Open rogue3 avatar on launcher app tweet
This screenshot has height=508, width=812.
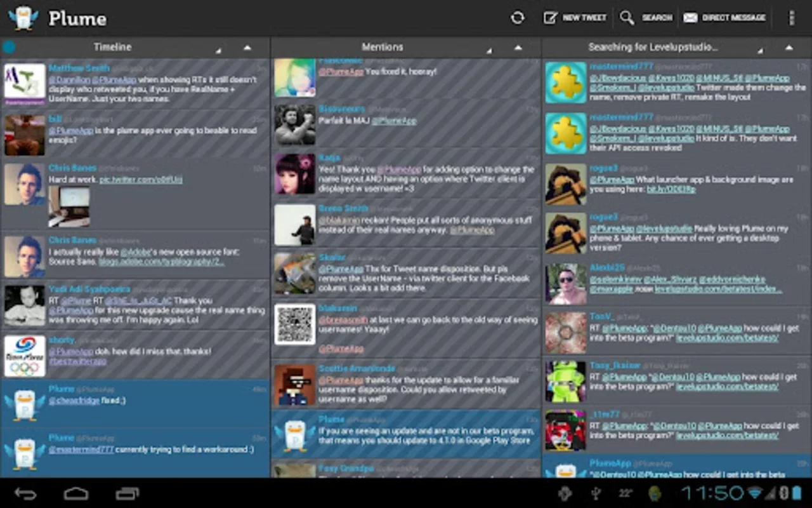pos(566,185)
